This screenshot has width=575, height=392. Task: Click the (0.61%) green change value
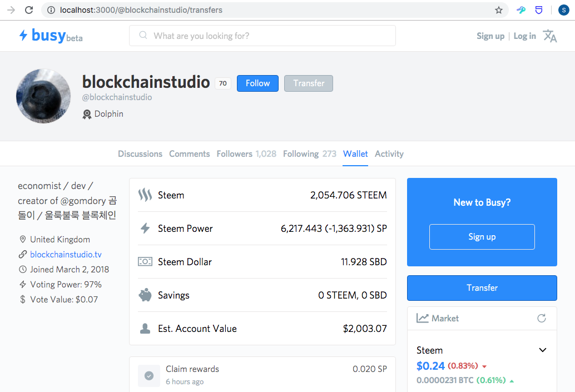491,380
